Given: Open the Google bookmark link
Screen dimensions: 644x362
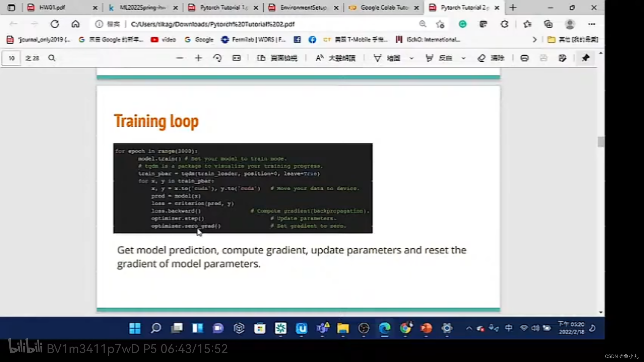Looking at the screenshot, I should 199,40.
